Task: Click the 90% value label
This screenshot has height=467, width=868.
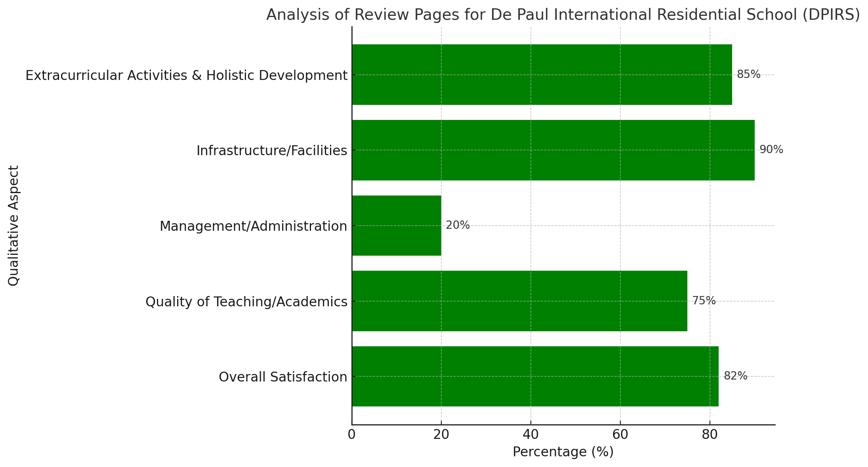Action: tap(771, 150)
